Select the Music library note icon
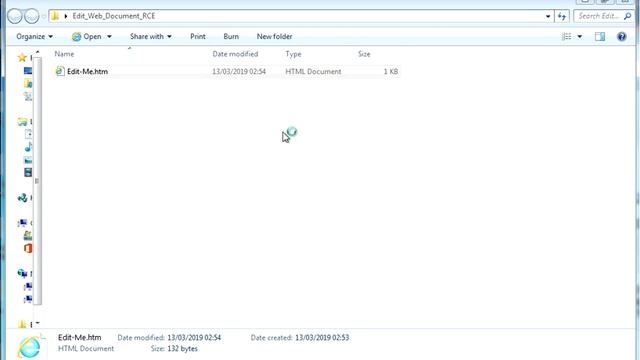Viewport: 640px width, 360px height. tap(28, 147)
